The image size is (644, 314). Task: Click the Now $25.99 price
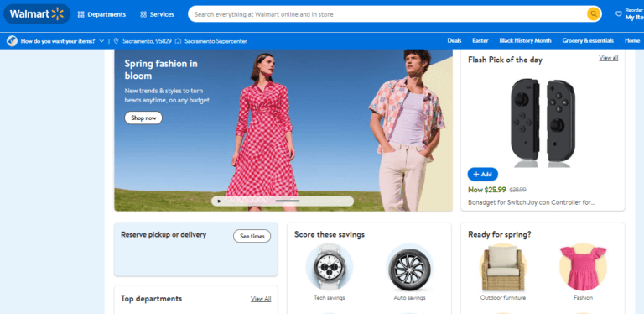coord(487,190)
